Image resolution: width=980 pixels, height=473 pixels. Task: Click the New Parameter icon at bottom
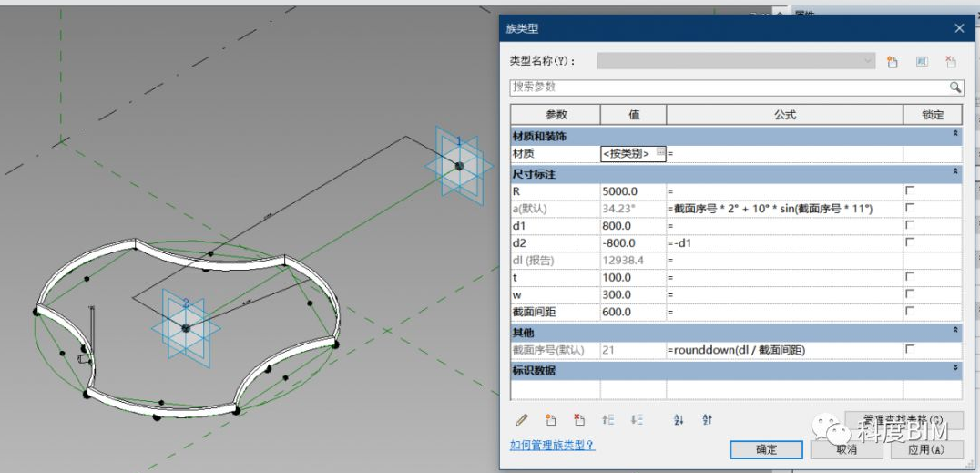coord(551,420)
